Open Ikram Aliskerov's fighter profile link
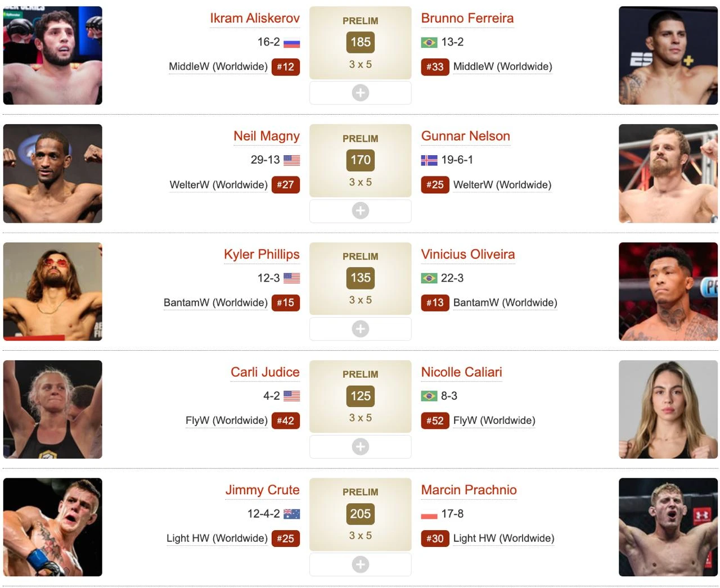720x588 pixels. point(255,18)
